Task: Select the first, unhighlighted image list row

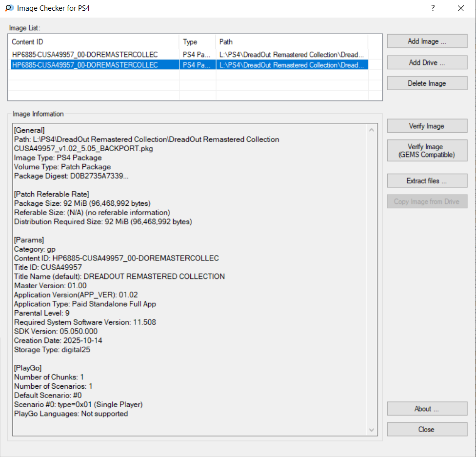Action: [x=85, y=55]
